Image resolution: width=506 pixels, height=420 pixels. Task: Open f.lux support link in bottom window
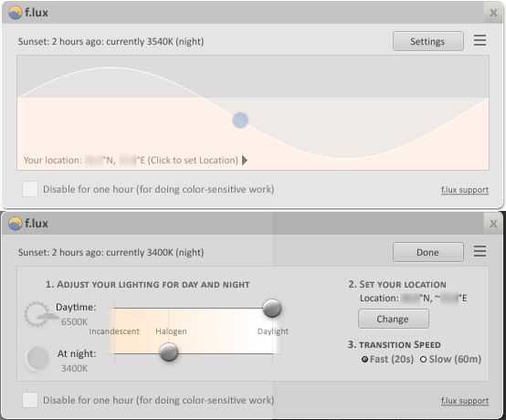point(465,401)
